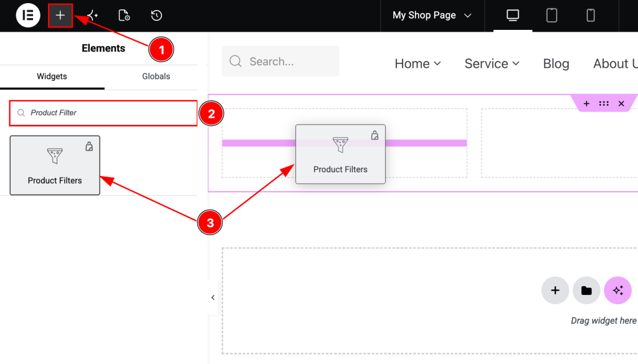Click the dragged Product Filters widget on canvas
This screenshot has height=364, width=638.
[341, 154]
